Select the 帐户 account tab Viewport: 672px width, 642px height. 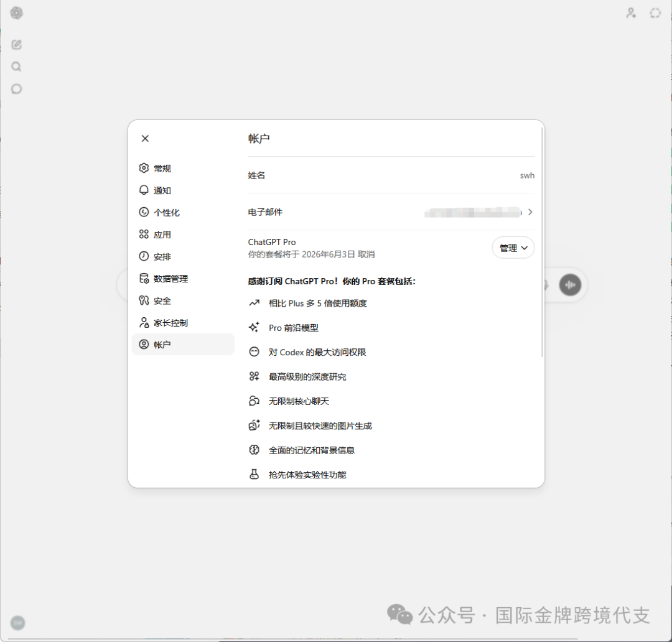tap(183, 344)
